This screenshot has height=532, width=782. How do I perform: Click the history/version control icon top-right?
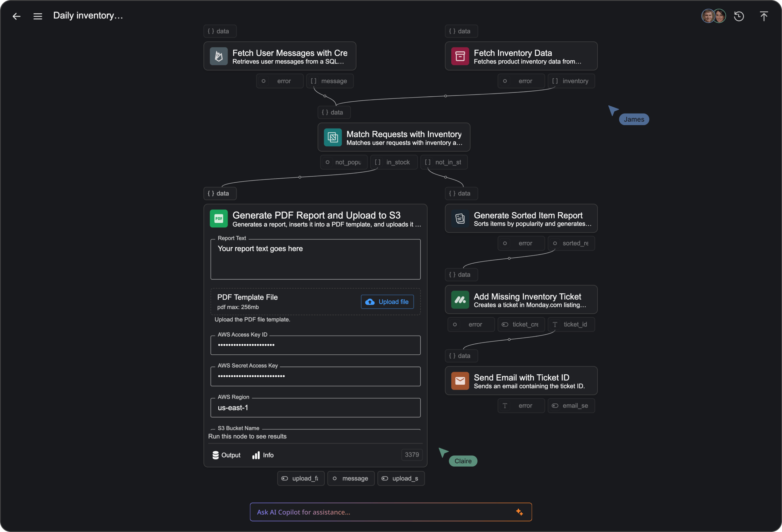pos(739,16)
